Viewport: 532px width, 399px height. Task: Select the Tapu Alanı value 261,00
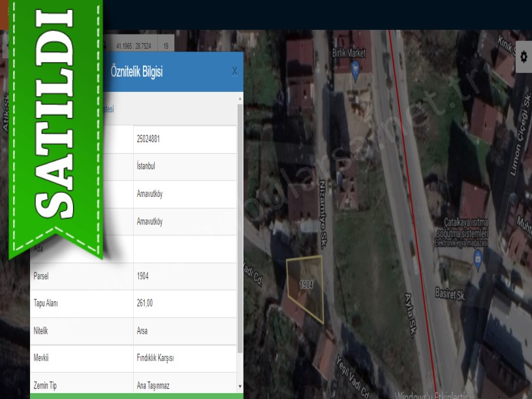click(185, 304)
